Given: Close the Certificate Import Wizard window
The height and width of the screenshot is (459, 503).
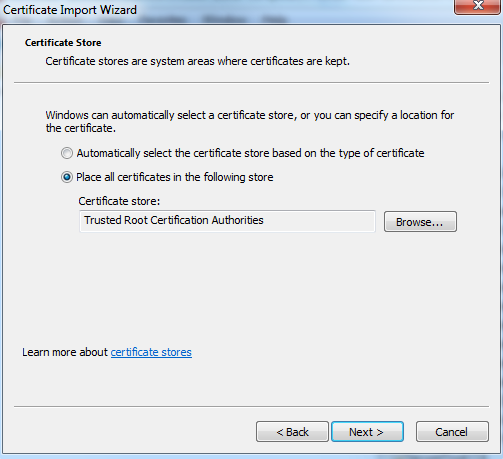Looking at the screenshot, I should [477, 6].
